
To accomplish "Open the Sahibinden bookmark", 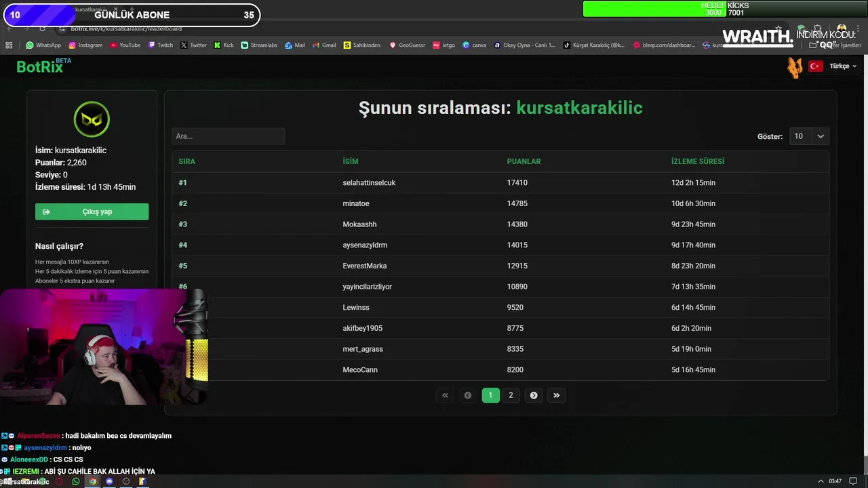I will coord(362,45).
